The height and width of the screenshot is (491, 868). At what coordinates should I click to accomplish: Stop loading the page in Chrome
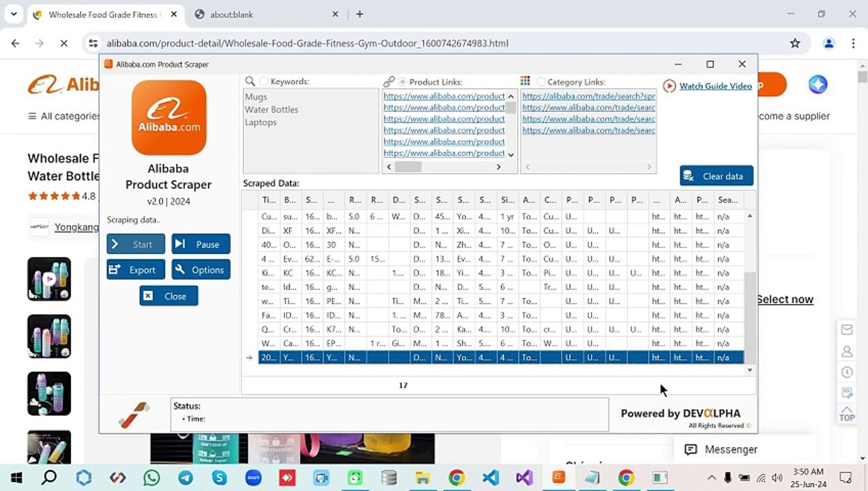[x=63, y=43]
